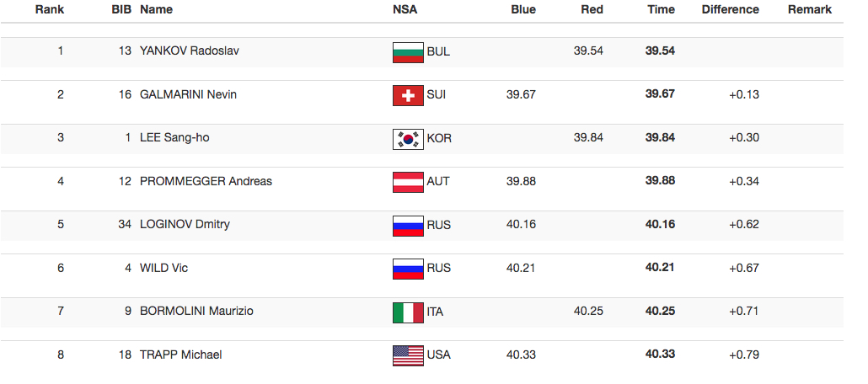
Task: Click BORMOLINI Maurizio name
Action: tap(196, 312)
